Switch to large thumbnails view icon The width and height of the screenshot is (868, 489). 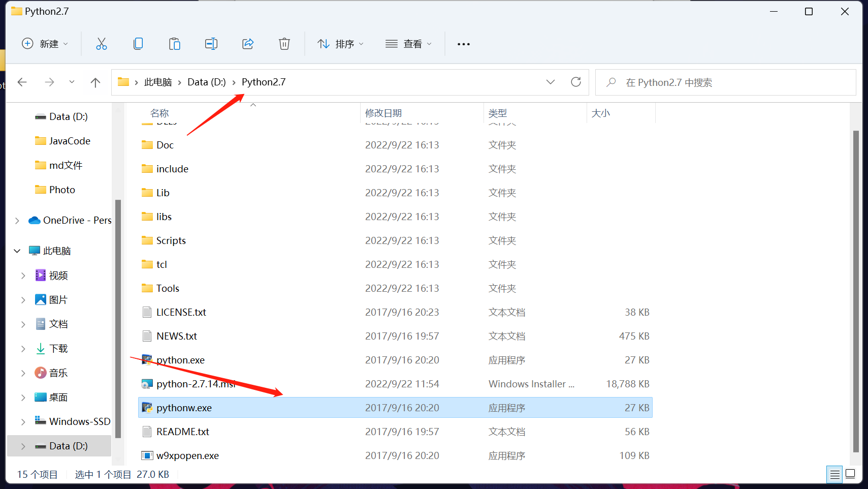click(x=851, y=475)
